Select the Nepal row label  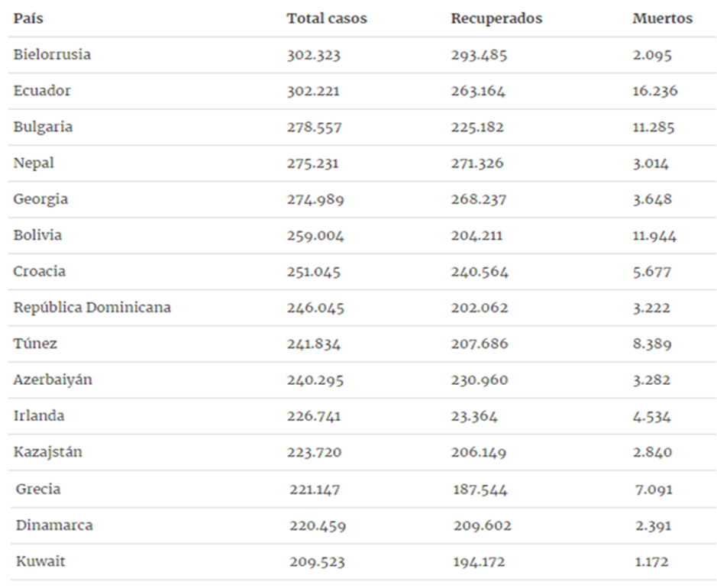pos(34,163)
